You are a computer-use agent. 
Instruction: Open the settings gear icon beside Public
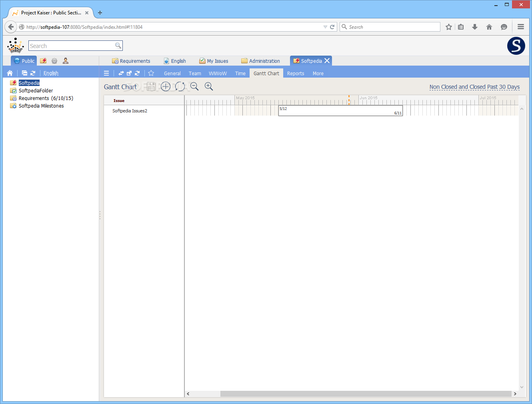54,61
